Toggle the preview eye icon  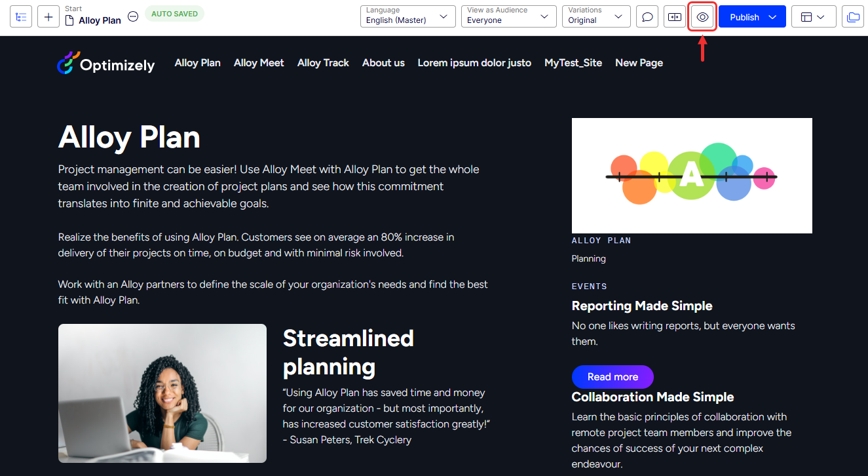point(702,17)
